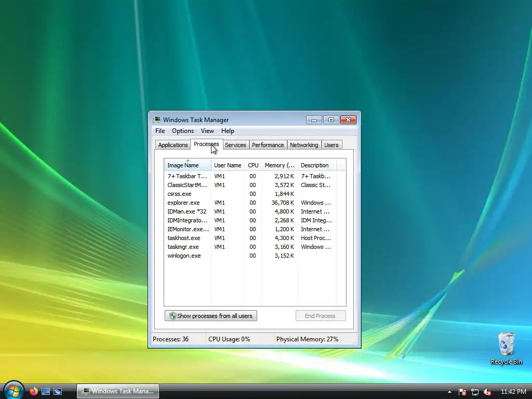532x399 pixels.
Task: Click the IDM Integ... description cell
Action: coord(316,220)
